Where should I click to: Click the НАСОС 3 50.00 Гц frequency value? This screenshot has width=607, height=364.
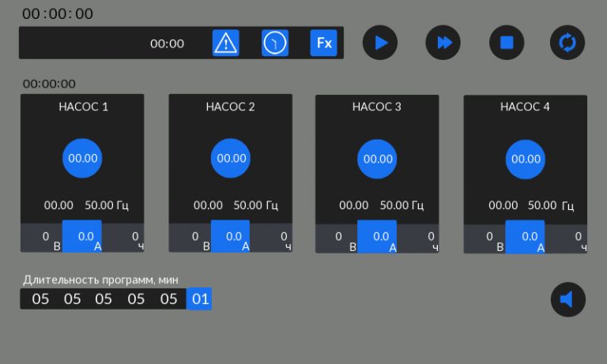pos(401,205)
